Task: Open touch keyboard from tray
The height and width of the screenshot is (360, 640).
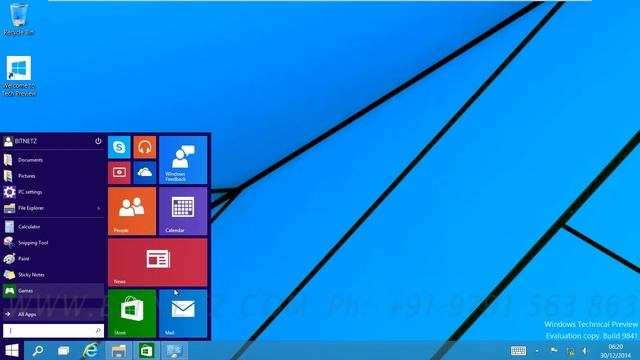Action: pos(518,351)
